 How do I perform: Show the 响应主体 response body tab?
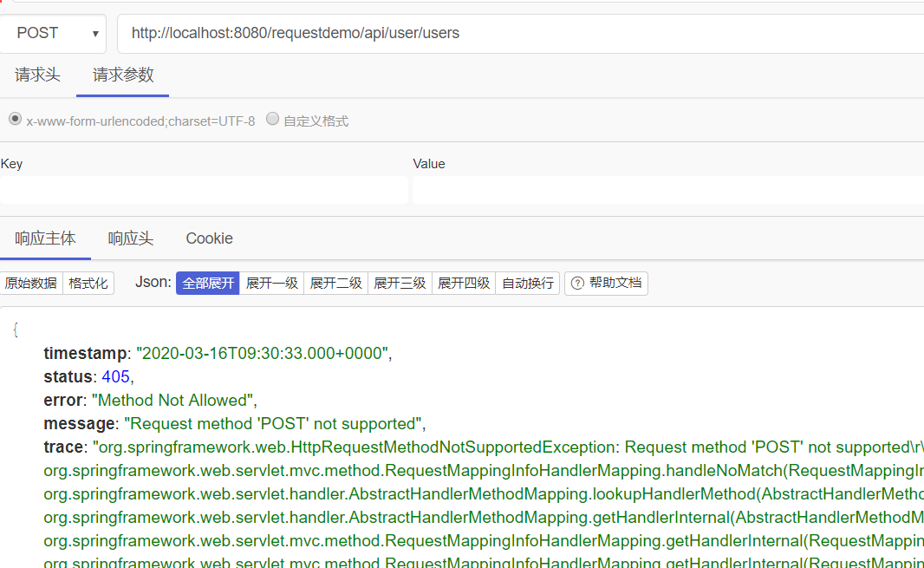pos(45,238)
